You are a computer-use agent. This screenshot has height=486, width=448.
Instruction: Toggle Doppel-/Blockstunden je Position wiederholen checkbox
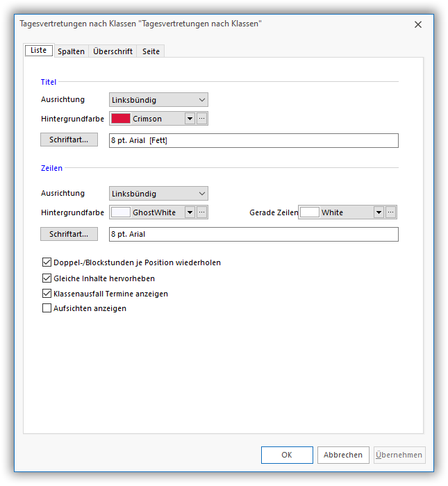(47, 262)
